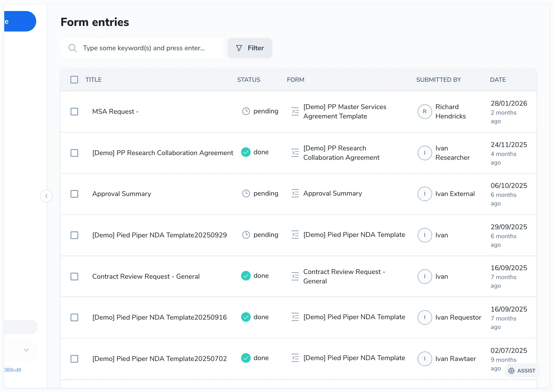Click the date 06/10/2025
The height and width of the screenshot is (392, 554).
[x=509, y=185]
